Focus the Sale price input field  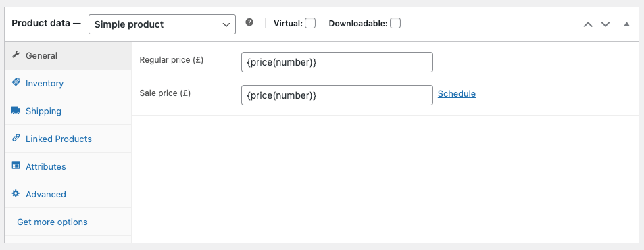[x=337, y=95]
